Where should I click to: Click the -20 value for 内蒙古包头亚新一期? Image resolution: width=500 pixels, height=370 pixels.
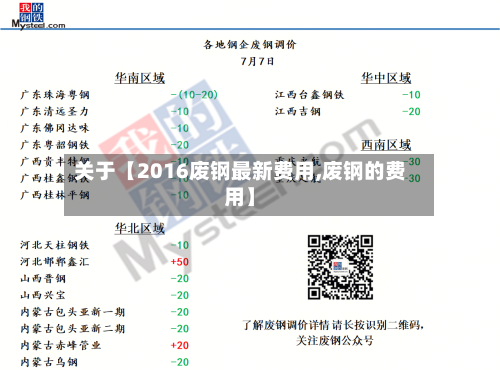(x=180, y=312)
